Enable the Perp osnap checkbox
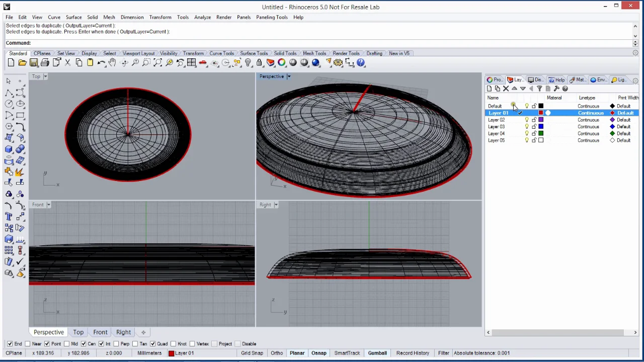 [116, 344]
